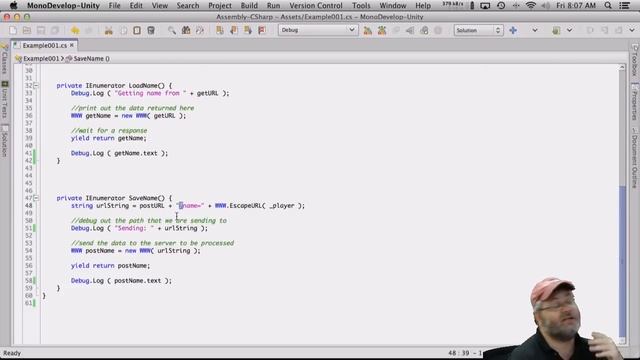
Task: Click the blue plus icon beside Solution
Action: pos(513,30)
